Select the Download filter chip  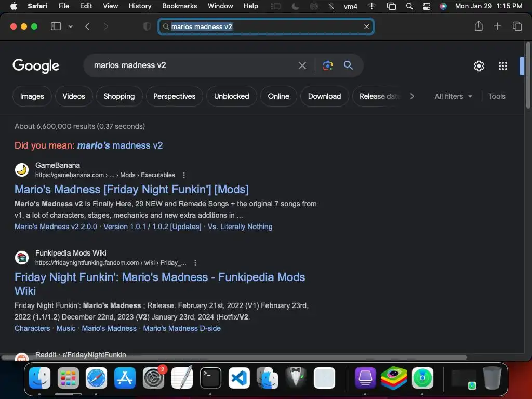(x=324, y=96)
